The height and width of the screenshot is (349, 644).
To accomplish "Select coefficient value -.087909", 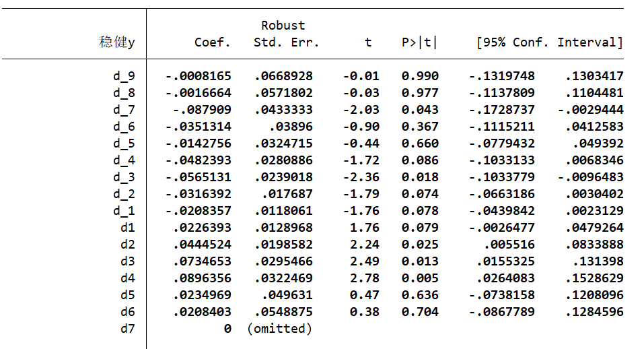I will coord(201,110).
